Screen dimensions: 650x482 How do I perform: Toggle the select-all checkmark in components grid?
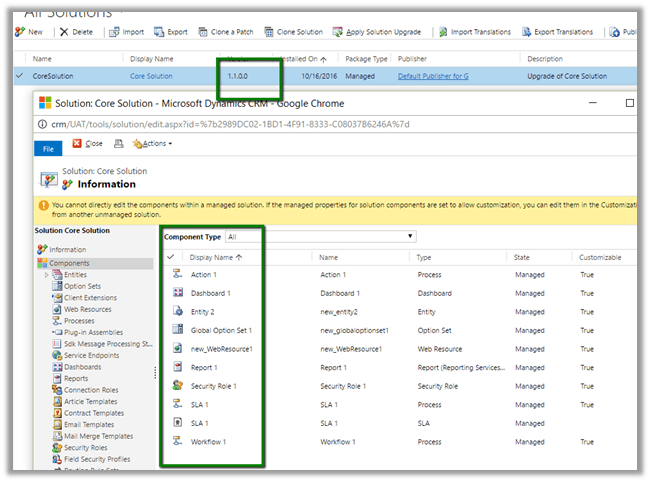(171, 257)
